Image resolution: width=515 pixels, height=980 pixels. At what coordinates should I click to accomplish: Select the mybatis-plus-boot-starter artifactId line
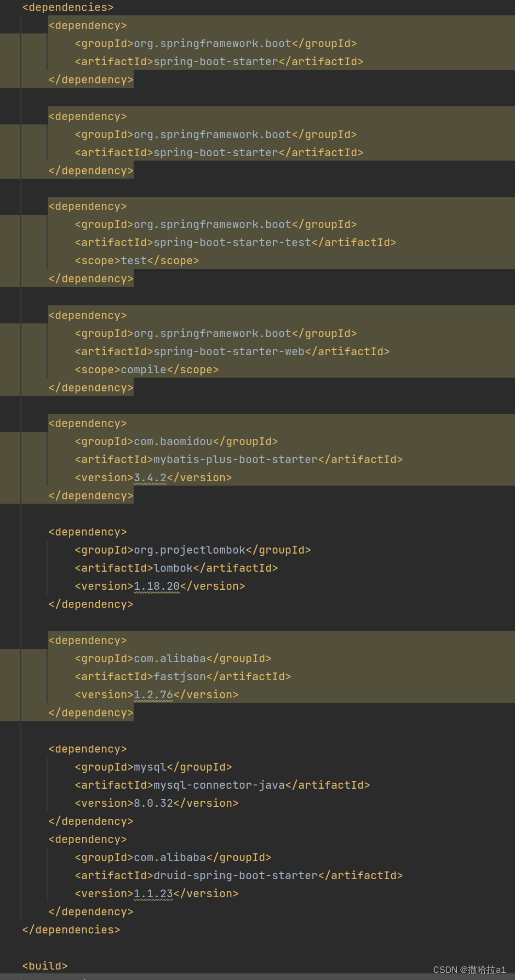pyautogui.click(x=239, y=460)
